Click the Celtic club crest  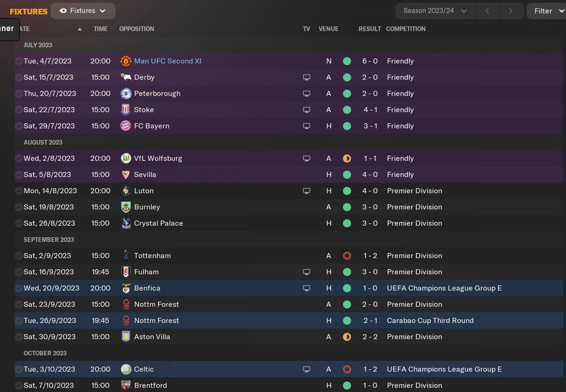click(x=126, y=369)
